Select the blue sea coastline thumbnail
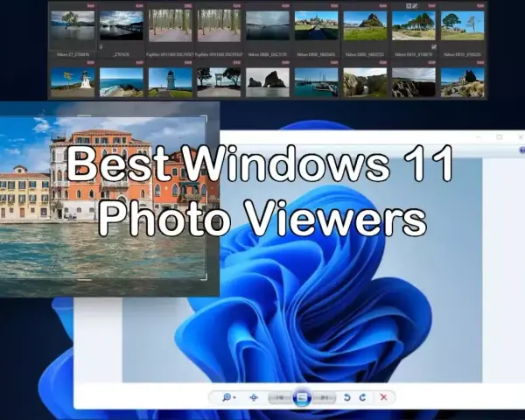The width and height of the screenshot is (525, 420). click(x=122, y=82)
